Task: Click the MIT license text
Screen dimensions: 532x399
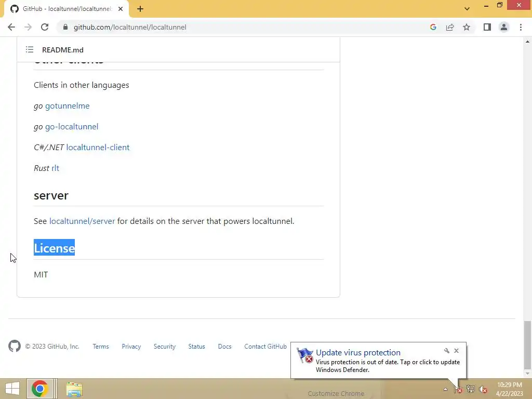Action: 41,274
